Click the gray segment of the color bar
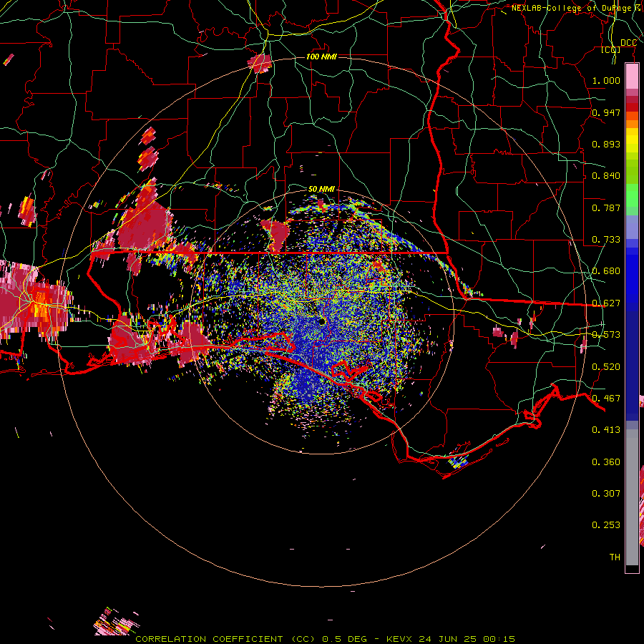Image resolution: width=644 pixels, height=644 pixels. pyautogui.click(x=632, y=497)
